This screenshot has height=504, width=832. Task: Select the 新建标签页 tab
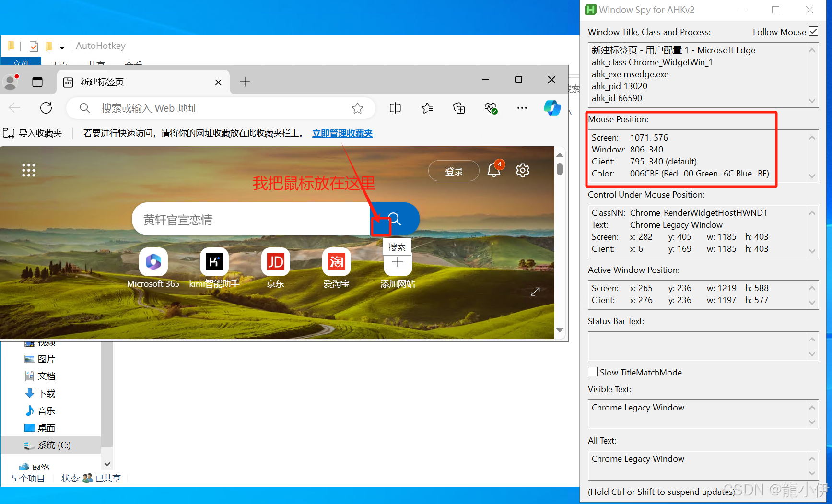pyautogui.click(x=143, y=82)
